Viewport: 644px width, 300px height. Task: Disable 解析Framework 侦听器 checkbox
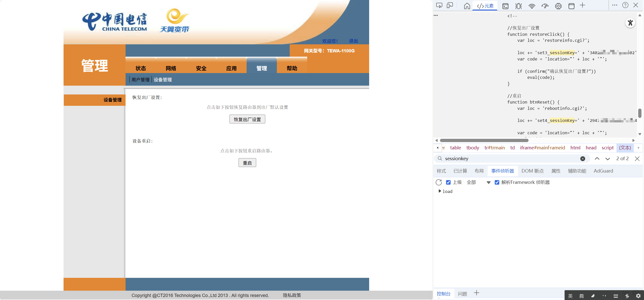point(497,182)
